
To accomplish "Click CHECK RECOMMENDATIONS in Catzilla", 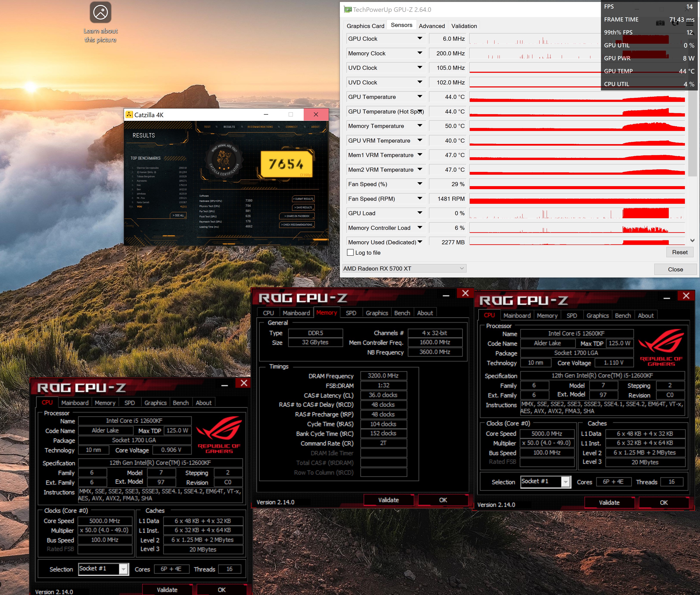I will 297,224.
